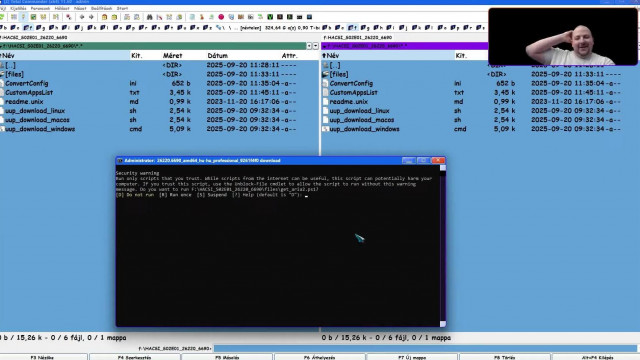The image size is (640, 360).
Task: Select the right panel folder tab
Action: [358, 37]
